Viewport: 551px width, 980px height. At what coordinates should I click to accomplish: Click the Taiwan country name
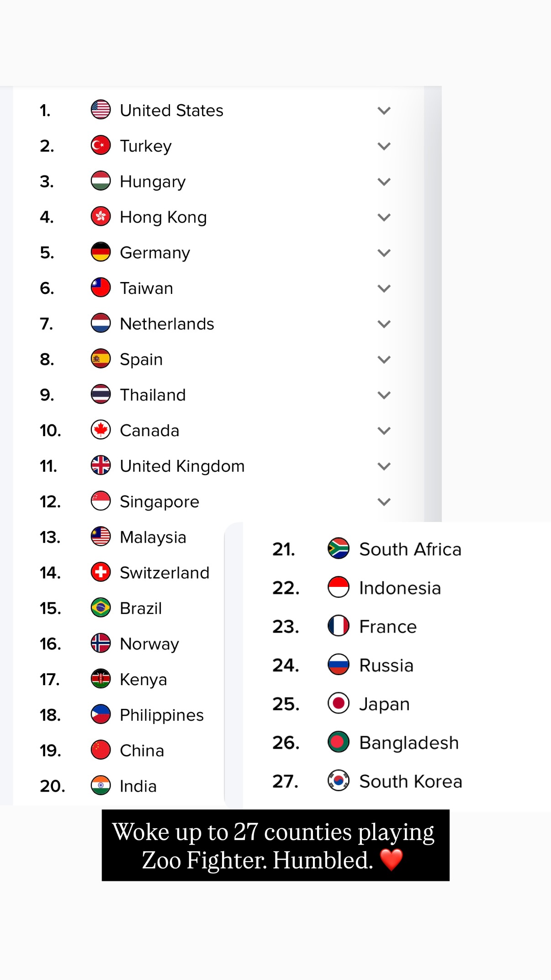click(146, 288)
